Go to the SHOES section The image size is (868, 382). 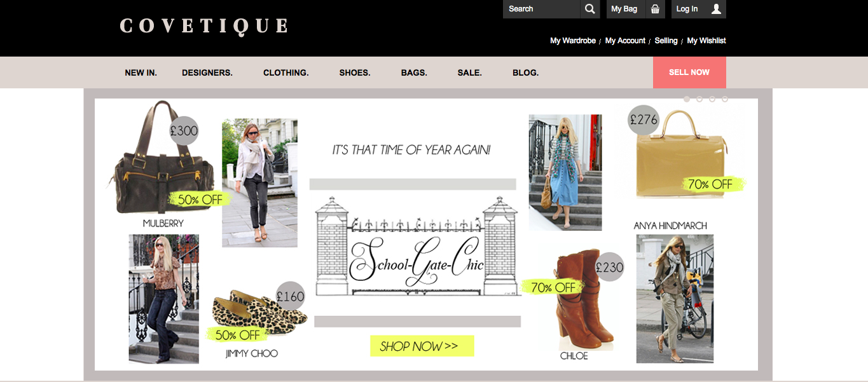355,72
